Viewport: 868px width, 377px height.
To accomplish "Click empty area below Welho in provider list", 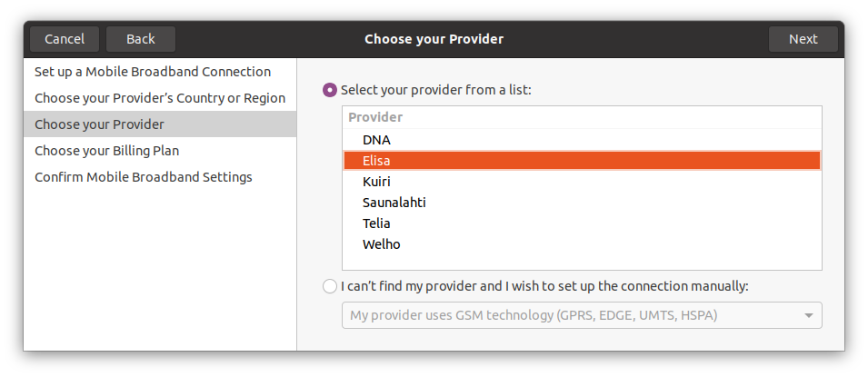I will click(582, 262).
